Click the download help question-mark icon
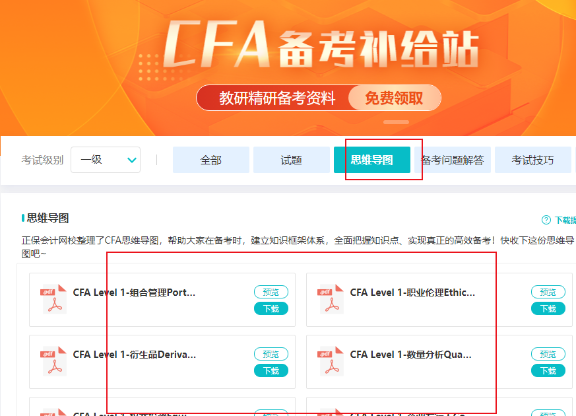576x416 pixels. (546, 220)
